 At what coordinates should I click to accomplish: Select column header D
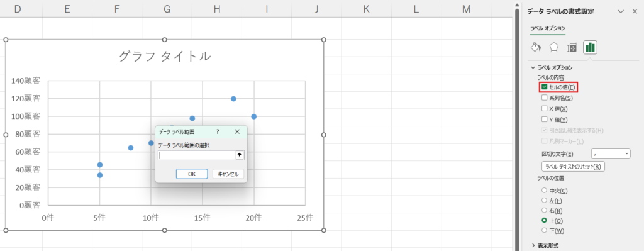pyautogui.click(x=17, y=9)
